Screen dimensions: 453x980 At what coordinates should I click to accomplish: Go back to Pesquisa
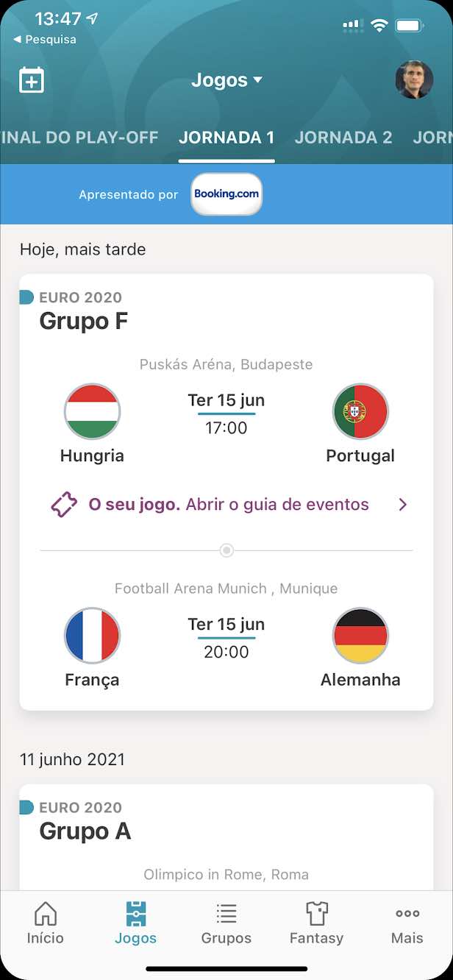click(46, 40)
